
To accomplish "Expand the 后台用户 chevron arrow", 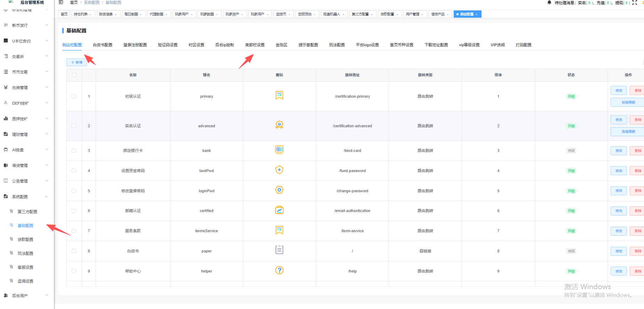I will coord(47,295).
